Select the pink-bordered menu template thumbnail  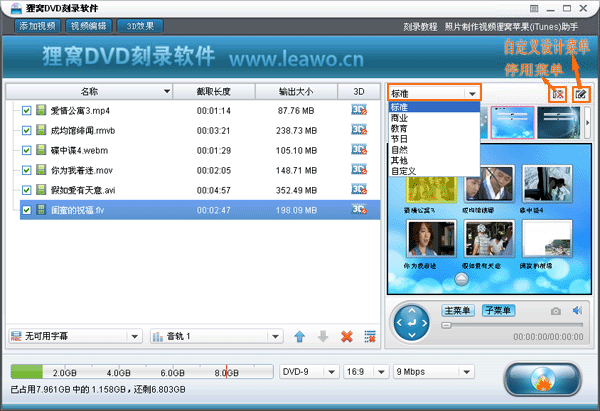click(513, 122)
